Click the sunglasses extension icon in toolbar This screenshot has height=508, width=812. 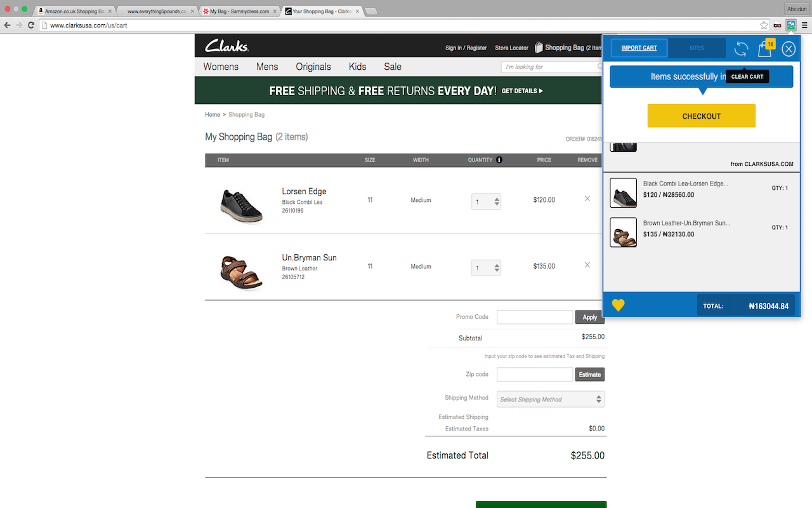pos(777,25)
